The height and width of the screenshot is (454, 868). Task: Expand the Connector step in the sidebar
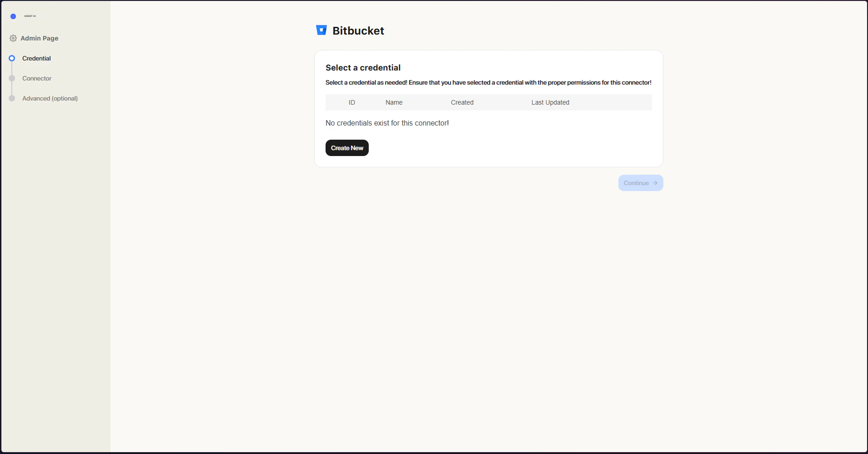(x=37, y=78)
